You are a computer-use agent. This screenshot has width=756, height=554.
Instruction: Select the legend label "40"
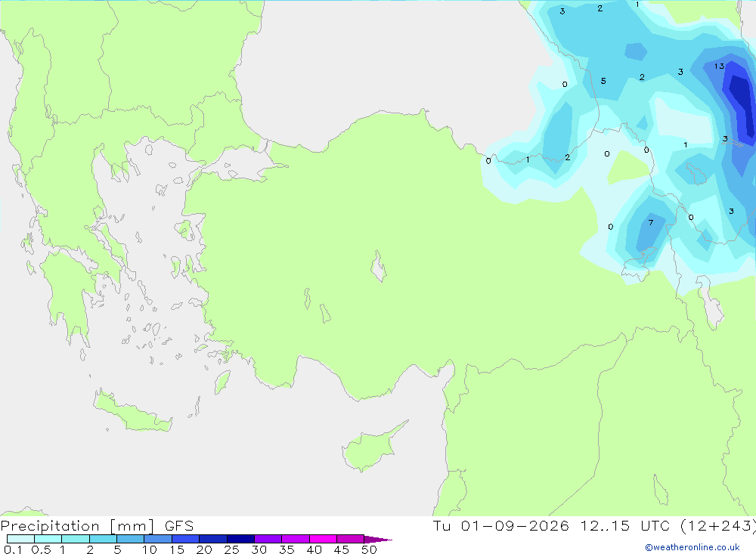coord(314,549)
